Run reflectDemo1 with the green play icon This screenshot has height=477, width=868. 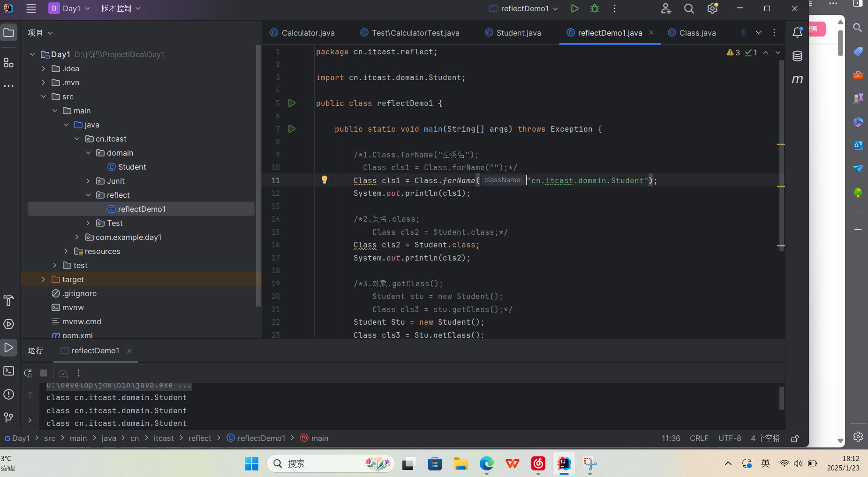(x=574, y=8)
